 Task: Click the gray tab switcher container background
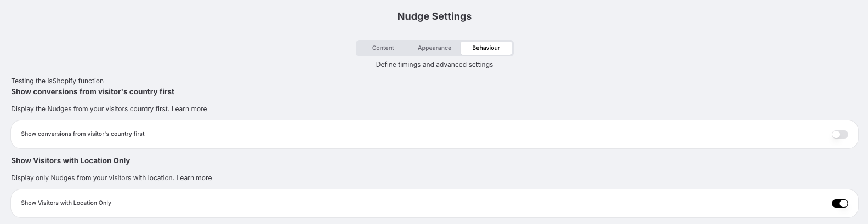click(358, 48)
